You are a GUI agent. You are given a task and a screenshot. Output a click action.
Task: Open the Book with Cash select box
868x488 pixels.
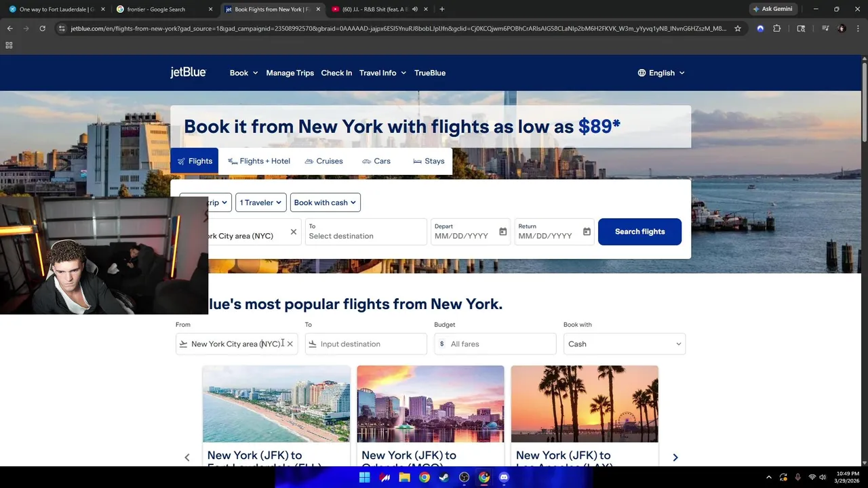click(x=624, y=344)
